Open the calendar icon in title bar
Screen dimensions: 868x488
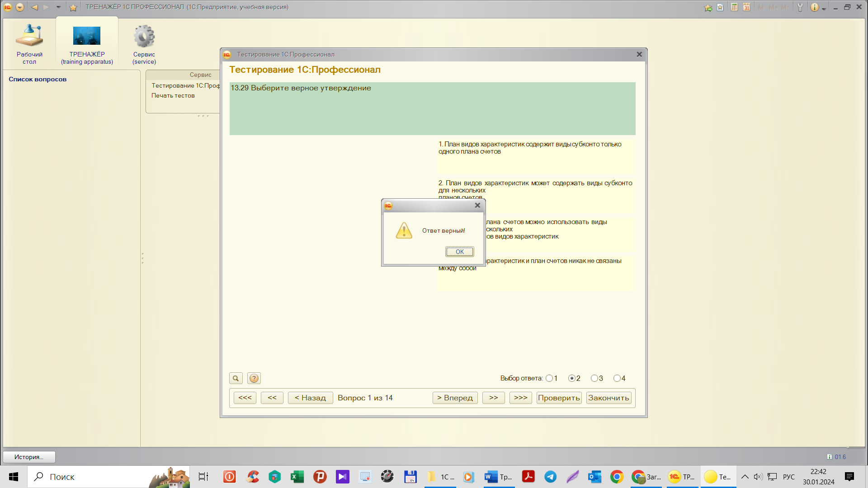(746, 7)
